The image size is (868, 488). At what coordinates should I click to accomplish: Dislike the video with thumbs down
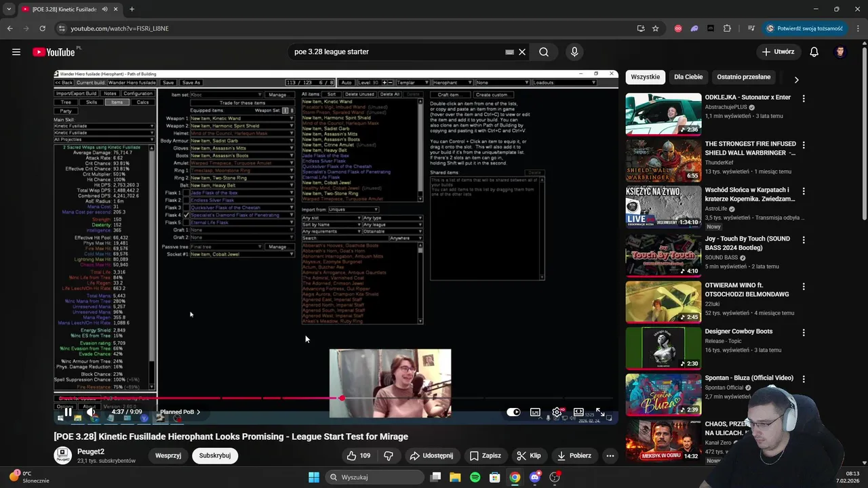pos(389,455)
